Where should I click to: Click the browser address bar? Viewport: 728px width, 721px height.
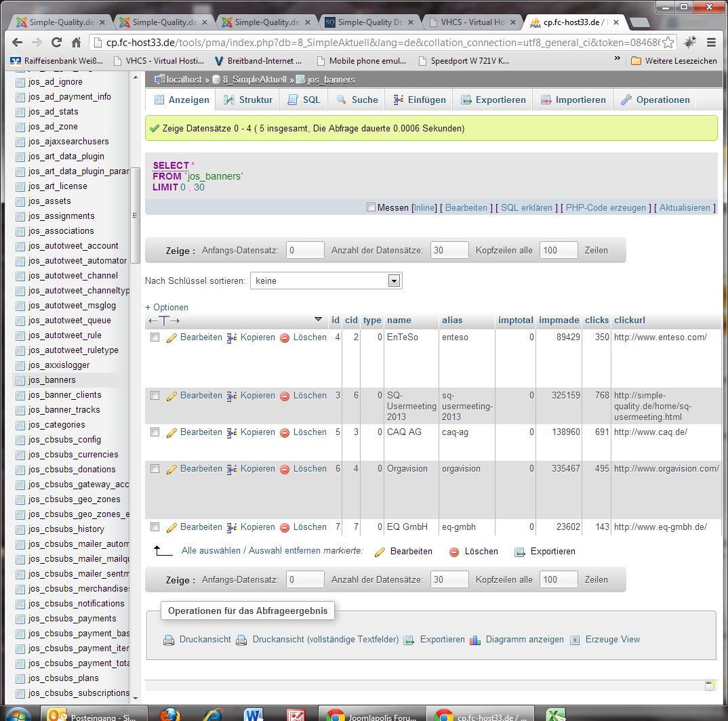382,42
